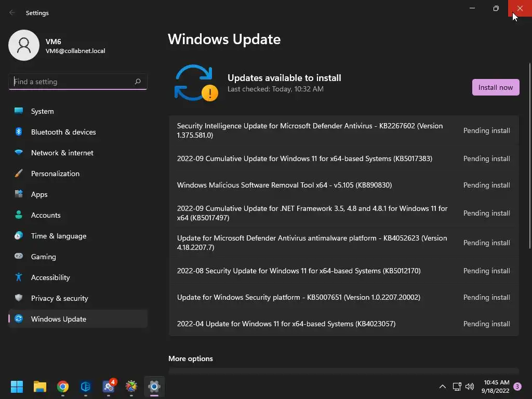Viewport: 532px width, 399px height.
Task: Click the Security Intelligence Update KB2267602 row
Action: pos(344,130)
